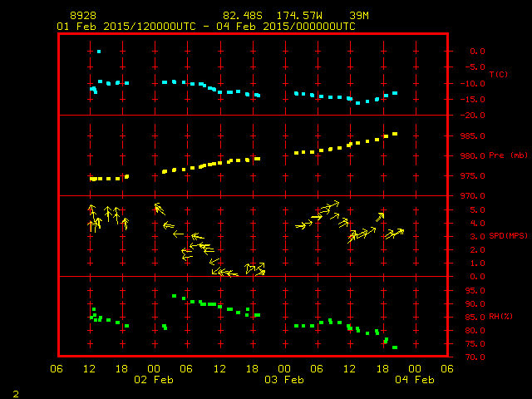Click the date range title starting 01 Feb 2015
The width and height of the screenshot is (532, 399).
pos(205,26)
